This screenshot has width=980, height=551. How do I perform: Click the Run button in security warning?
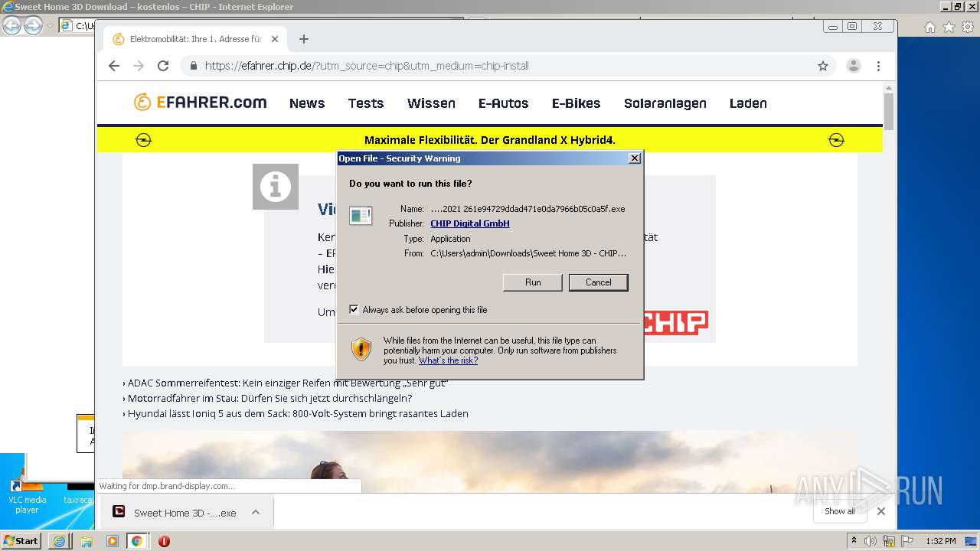coord(533,282)
